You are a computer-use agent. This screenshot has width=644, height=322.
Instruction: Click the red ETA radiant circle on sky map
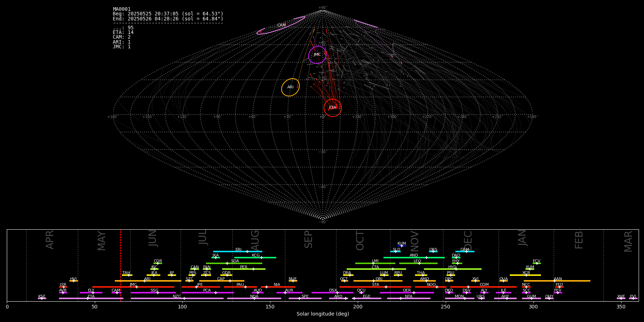[333, 108]
